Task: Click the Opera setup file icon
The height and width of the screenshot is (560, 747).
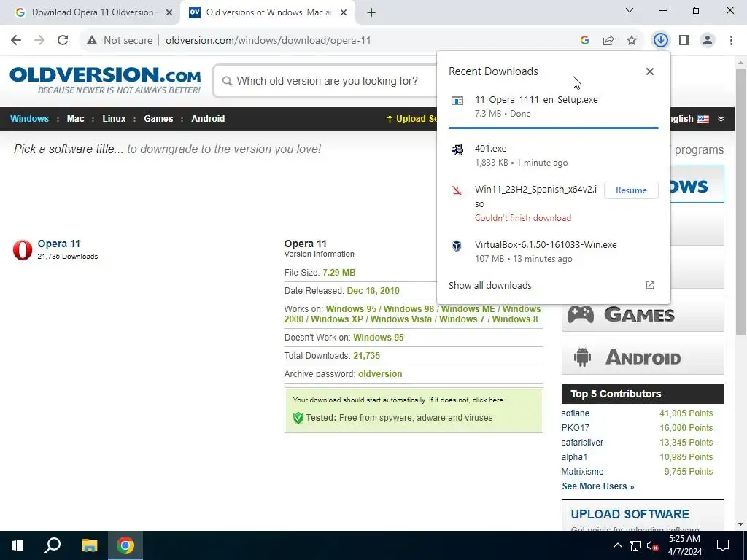Action: click(457, 101)
